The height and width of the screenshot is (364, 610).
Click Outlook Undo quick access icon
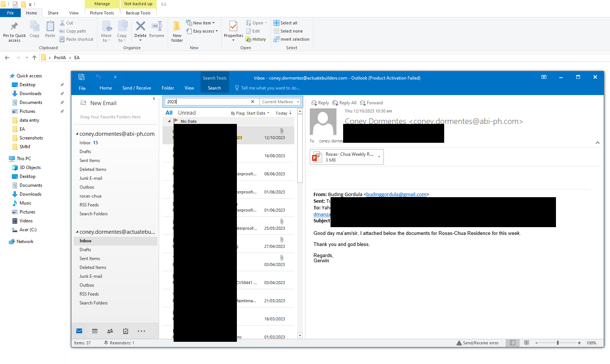(x=98, y=77)
